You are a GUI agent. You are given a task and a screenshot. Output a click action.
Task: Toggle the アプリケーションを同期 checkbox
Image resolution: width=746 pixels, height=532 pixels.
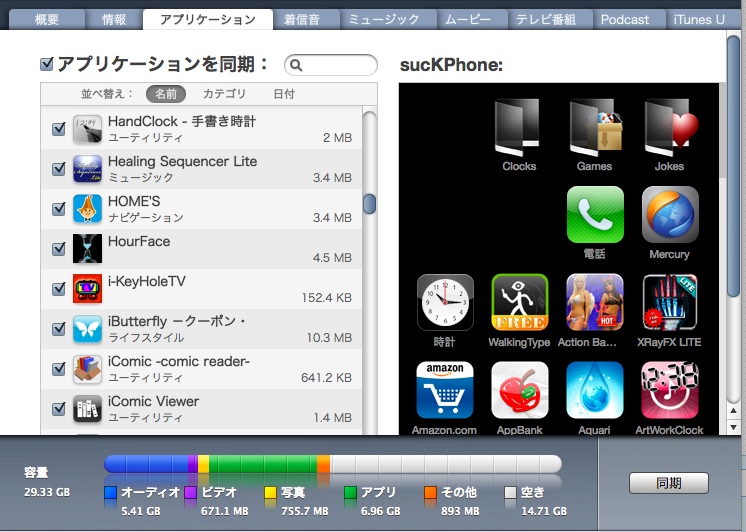point(47,64)
